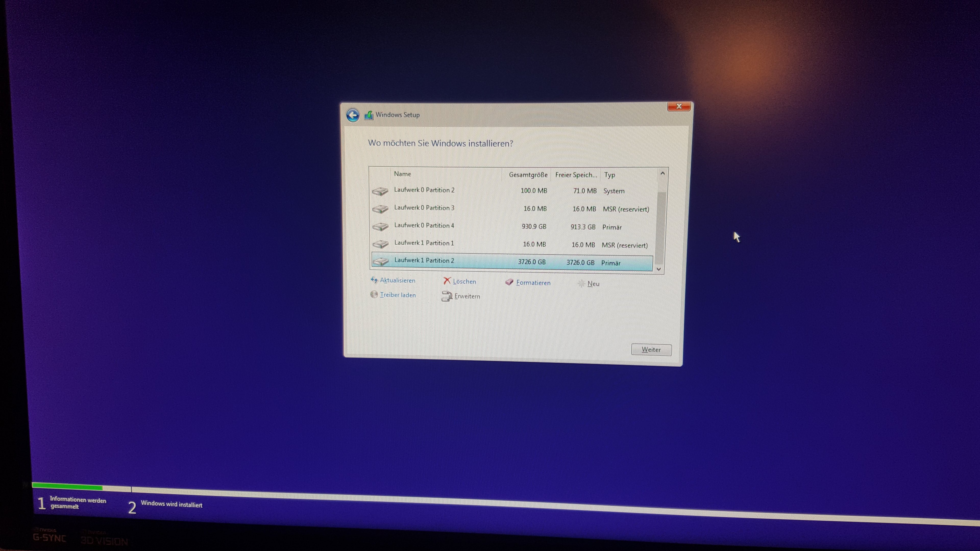Select the Laufwerk 1 Partition 1 row
Screen dimensions: 980x551
click(x=424, y=243)
